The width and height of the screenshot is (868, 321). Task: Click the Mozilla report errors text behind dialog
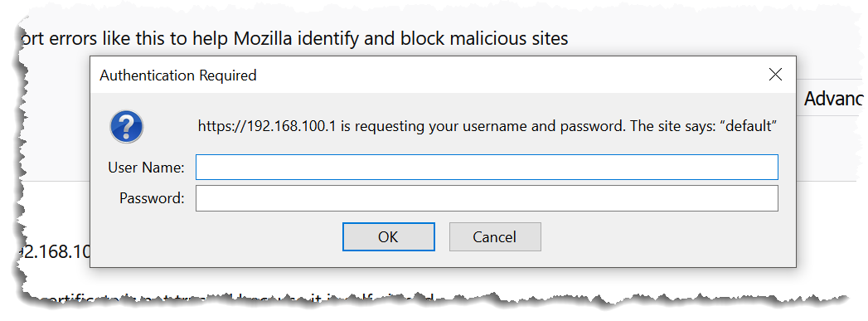(x=293, y=38)
